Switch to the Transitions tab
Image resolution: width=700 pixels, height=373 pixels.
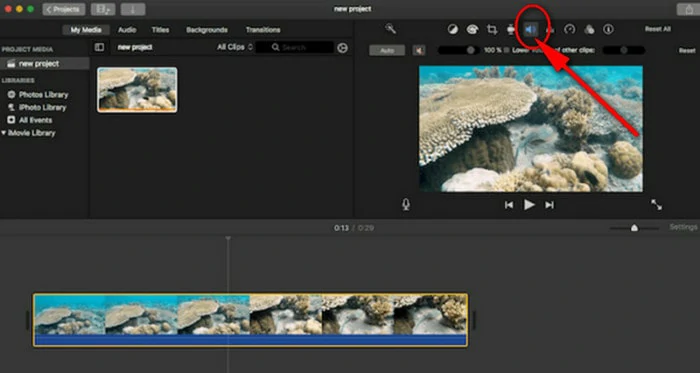pos(262,30)
